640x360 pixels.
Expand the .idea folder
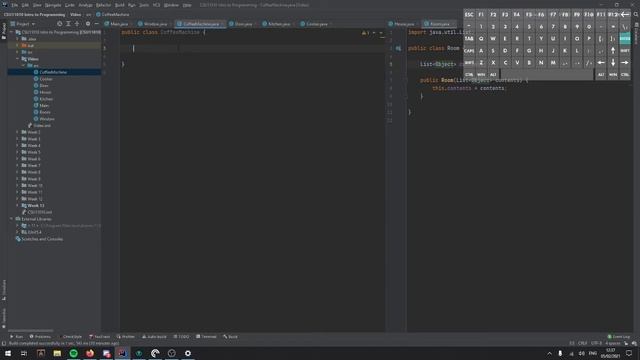[17, 39]
